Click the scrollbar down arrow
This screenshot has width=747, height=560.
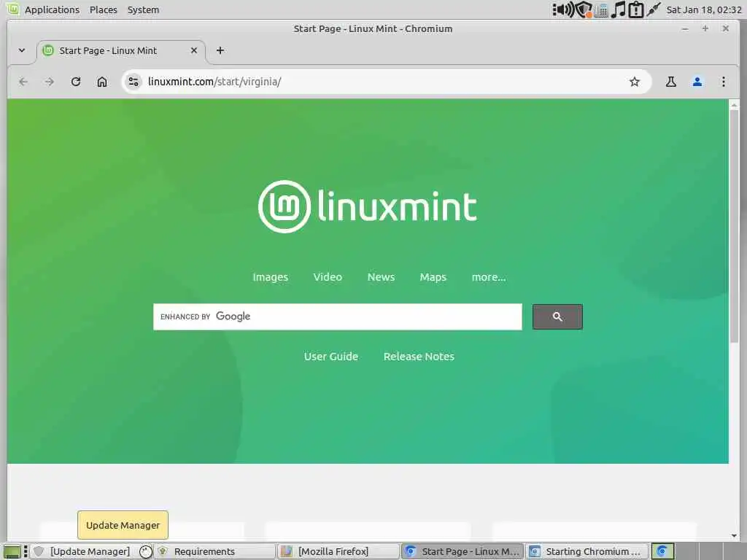[734, 536]
